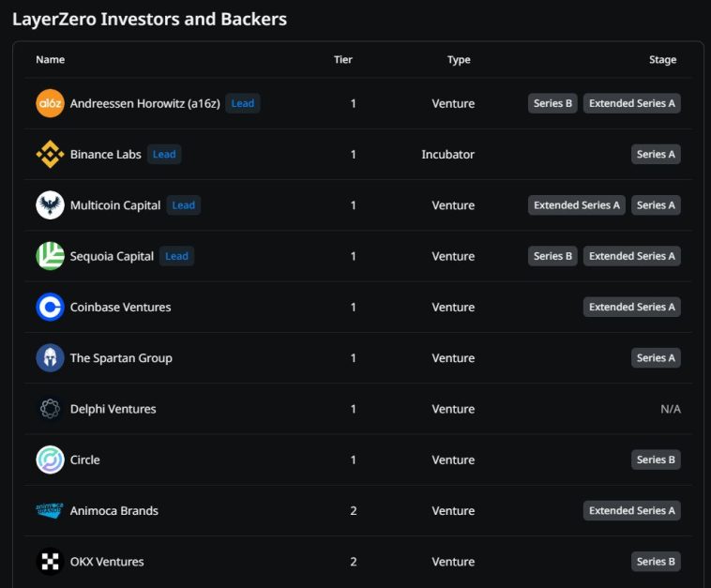Screen dimensions: 711x588
Task: Click Series B tag in OKX Ventures row
Action: (656, 562)
